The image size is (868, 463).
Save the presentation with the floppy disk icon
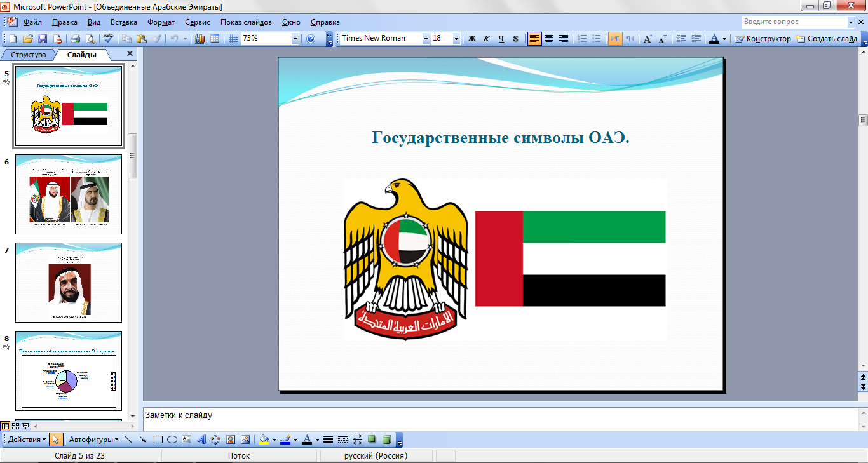point(43,39)
